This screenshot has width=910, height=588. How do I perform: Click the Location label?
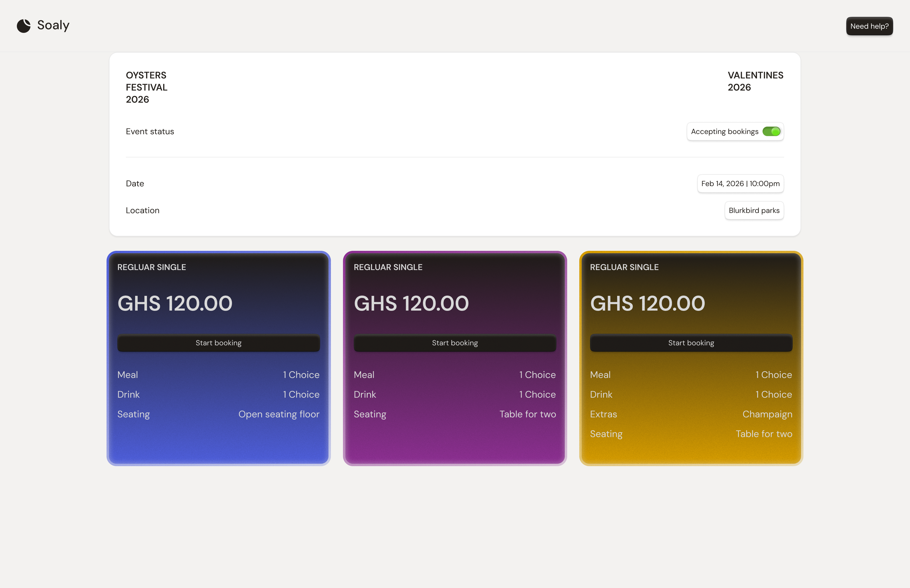(x=142, y=210)
